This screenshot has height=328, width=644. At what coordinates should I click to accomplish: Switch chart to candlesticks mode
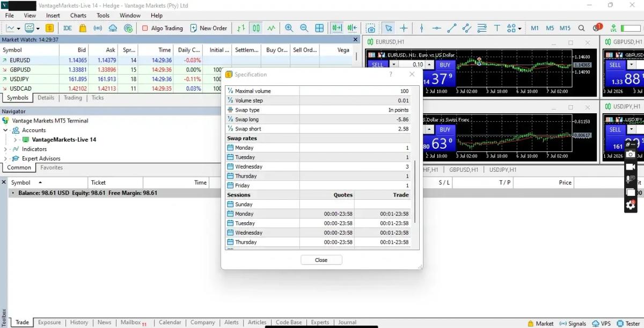coord(257,28)
